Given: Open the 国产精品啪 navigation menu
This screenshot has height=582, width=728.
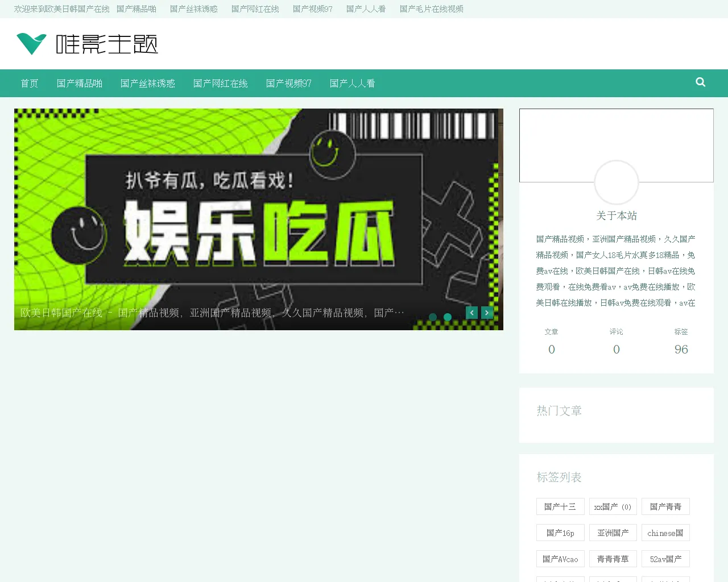Looking at the screenshot, I should click(79, 83).
